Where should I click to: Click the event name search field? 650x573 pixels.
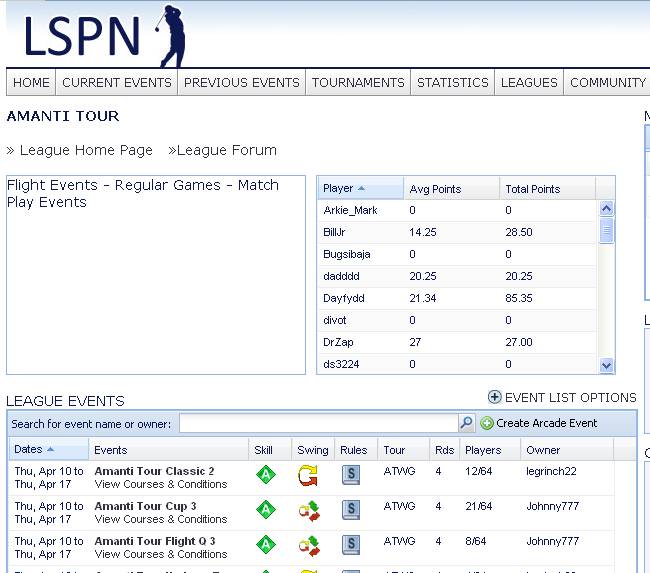317,424
